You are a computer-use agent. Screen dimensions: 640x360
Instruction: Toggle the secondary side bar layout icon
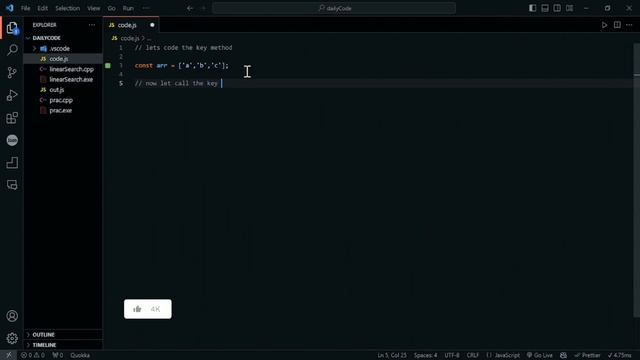click(557, 8)
